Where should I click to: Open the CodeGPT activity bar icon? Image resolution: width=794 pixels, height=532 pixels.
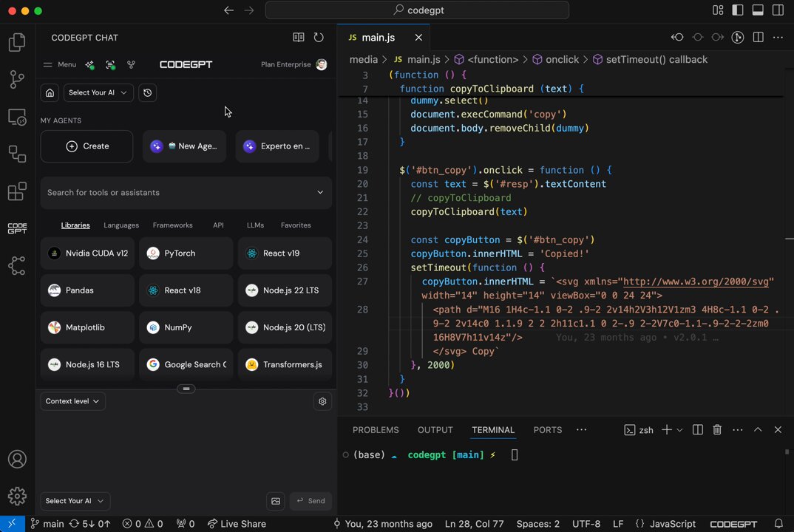(x=17, y=228)
